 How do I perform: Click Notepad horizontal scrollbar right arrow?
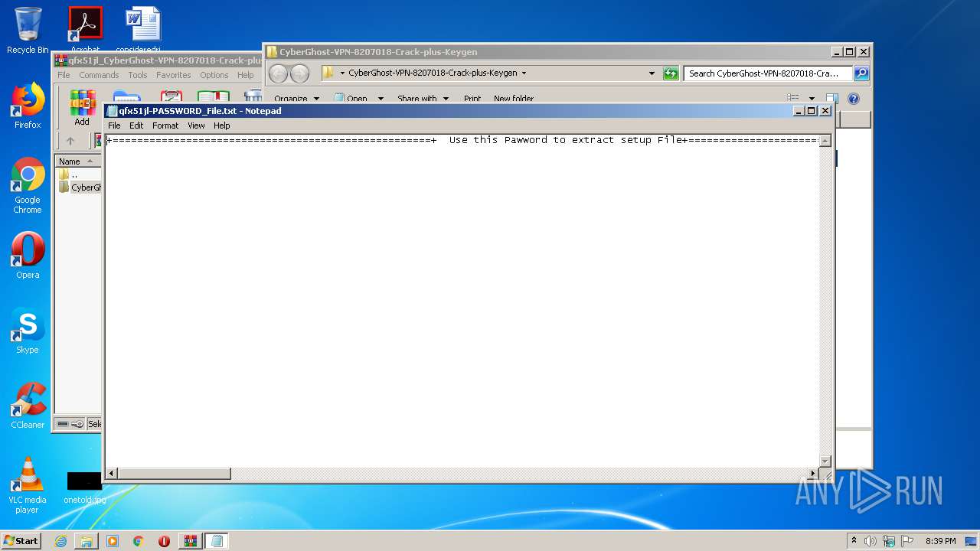tap(813, 474)
